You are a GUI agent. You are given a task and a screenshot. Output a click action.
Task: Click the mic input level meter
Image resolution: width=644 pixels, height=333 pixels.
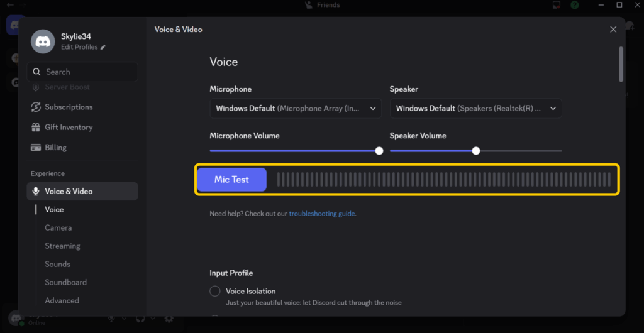point(443,180)
